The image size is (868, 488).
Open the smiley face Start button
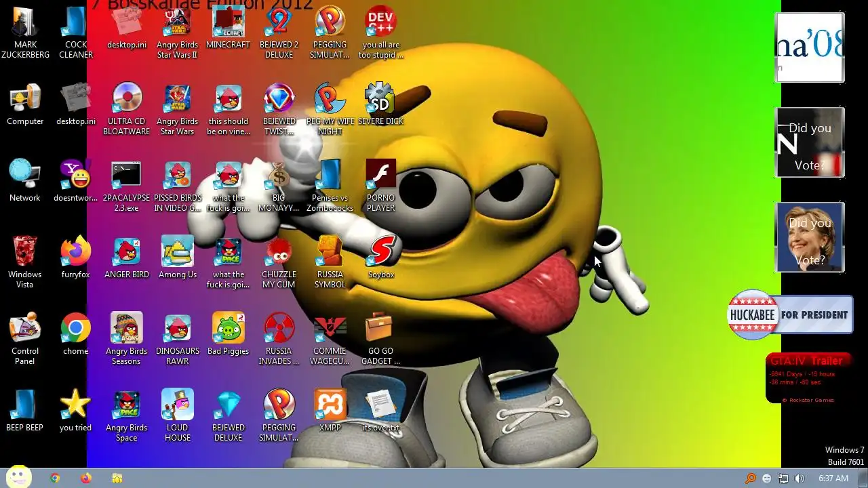[19, 477]
